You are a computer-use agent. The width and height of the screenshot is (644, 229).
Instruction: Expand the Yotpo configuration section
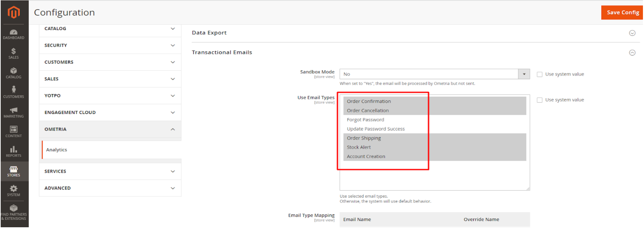110,95
